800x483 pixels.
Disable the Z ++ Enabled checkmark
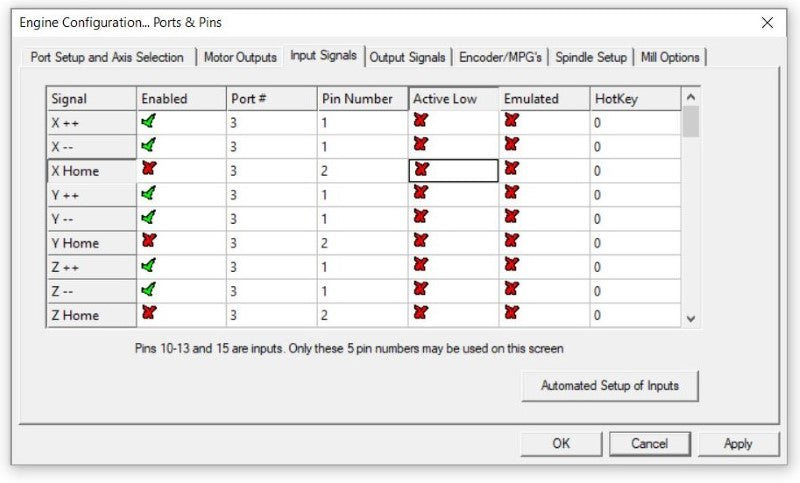tap(150, 265)
